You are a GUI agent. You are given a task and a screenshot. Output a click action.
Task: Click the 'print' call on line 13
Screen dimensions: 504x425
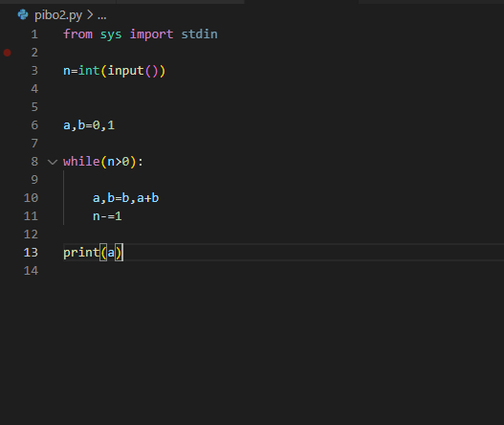81,253
